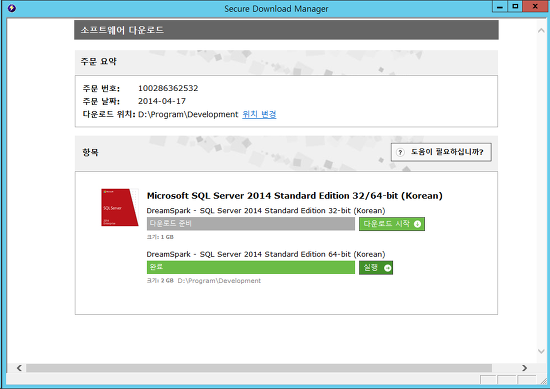Launch the 64-bit download with 실행 button

tap(376, 268)
